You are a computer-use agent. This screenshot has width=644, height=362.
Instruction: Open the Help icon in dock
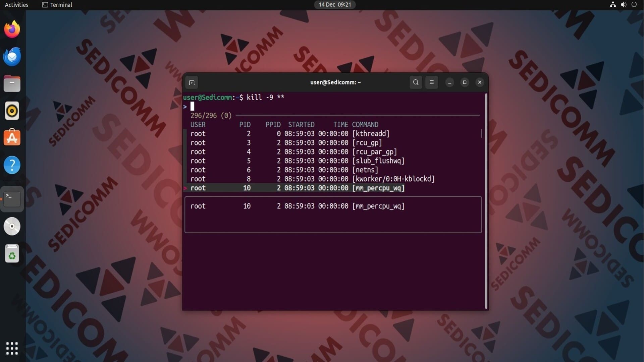point(12,165)
